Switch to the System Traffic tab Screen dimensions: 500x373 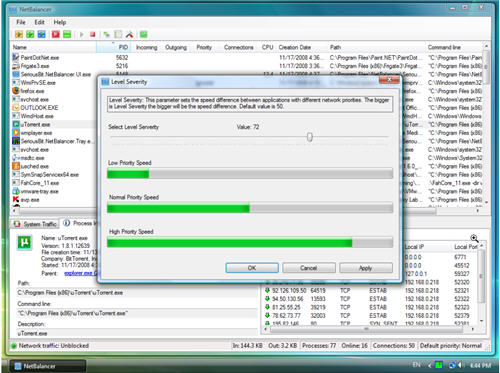[35, 224]
